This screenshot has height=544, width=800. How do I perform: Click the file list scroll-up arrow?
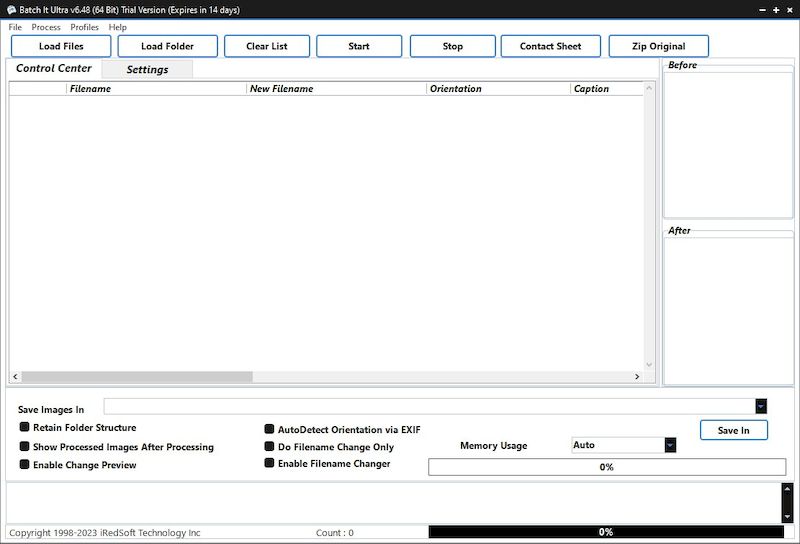click(x=649, y=88)
